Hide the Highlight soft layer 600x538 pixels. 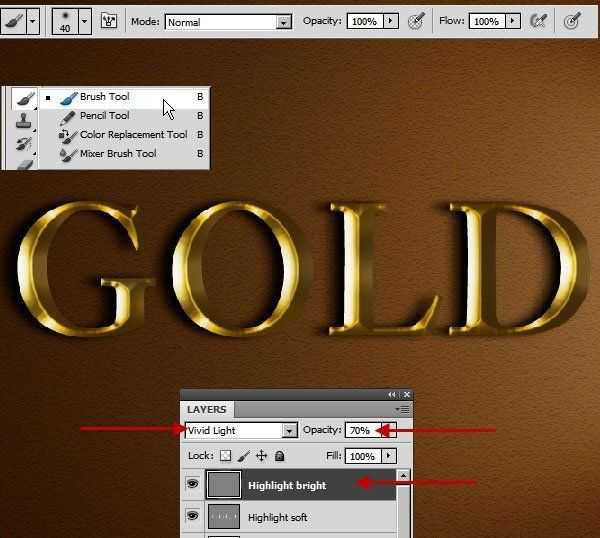click(x=192, y=516)
